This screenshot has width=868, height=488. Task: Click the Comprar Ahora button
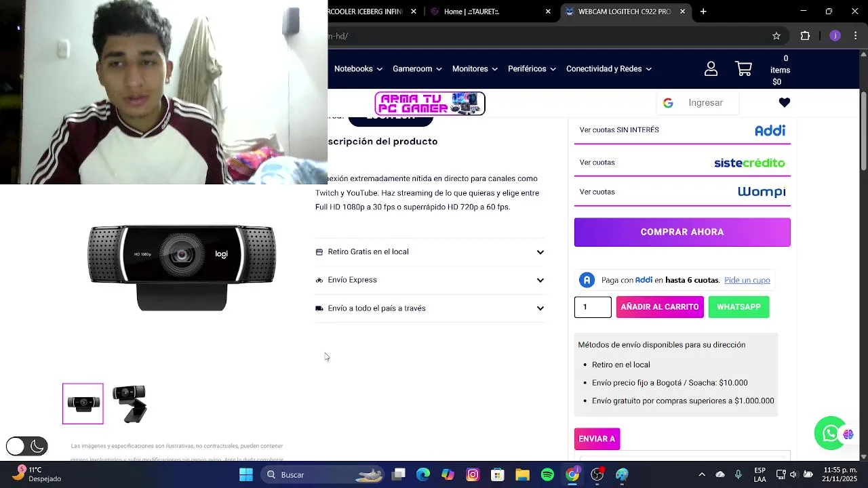coord(682,232)
